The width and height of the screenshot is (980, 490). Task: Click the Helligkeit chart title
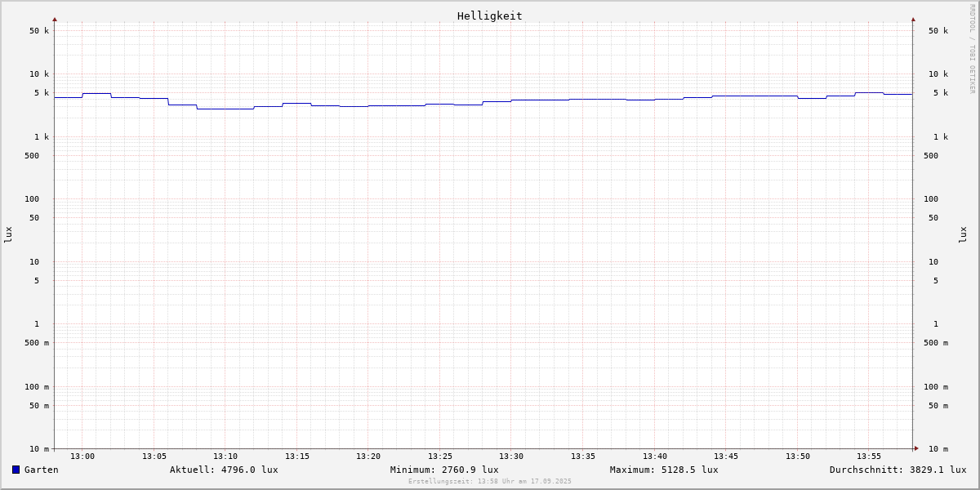[489, 16]
